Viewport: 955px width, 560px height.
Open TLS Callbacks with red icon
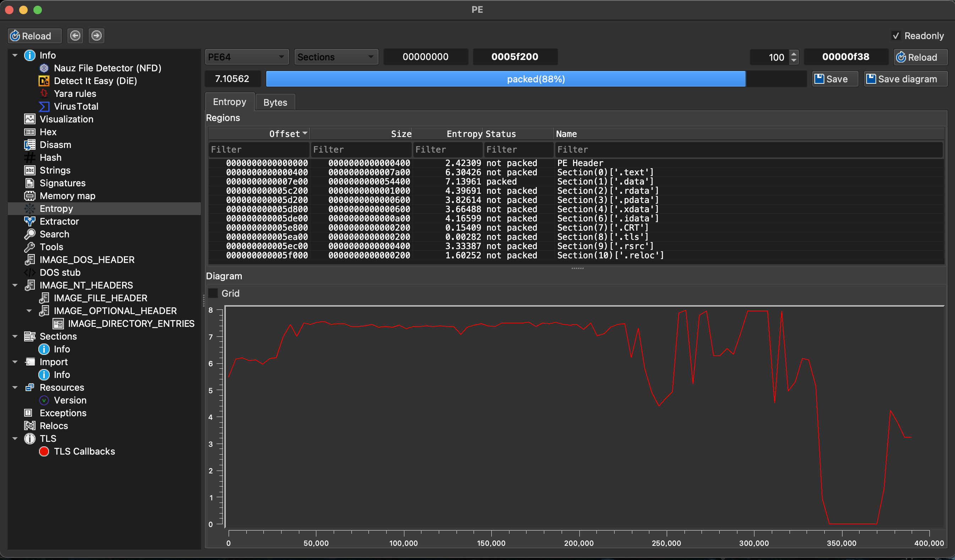[84, 451]
